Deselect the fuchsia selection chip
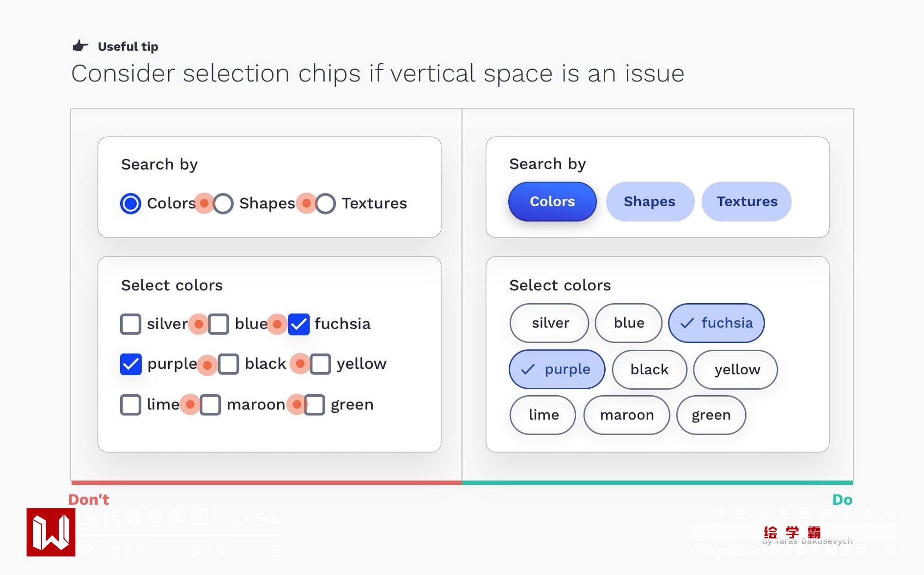This screenshot has width=924, height=575. point(716,323)
